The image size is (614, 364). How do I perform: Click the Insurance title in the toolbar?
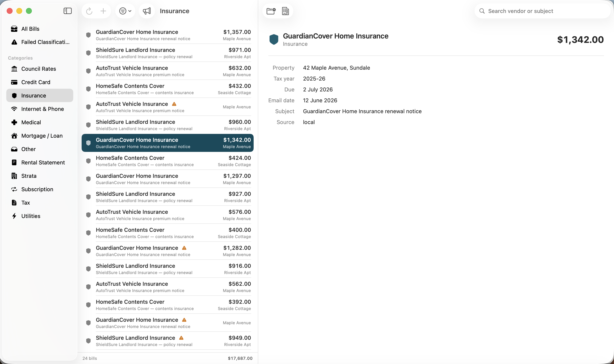click(x=174, y=11)
